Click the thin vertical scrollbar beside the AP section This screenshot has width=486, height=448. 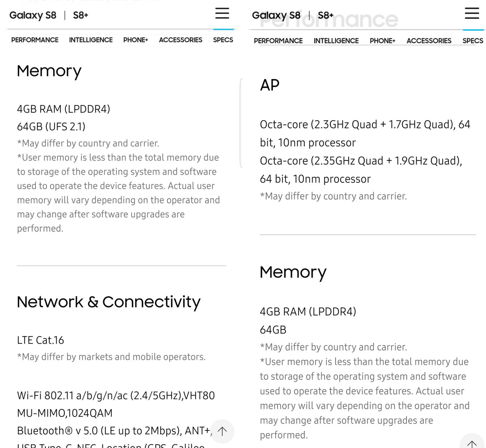tap(241, 123)
